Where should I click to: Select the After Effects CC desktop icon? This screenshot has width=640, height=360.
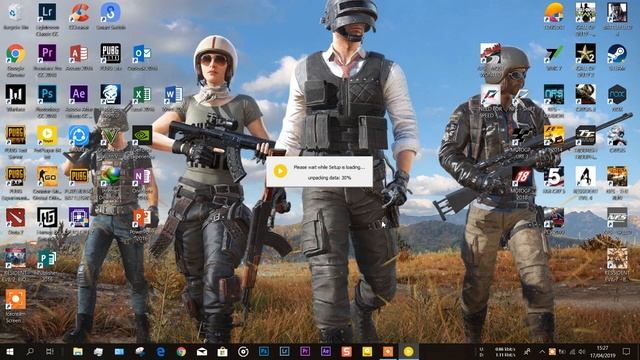coord(79,94)
